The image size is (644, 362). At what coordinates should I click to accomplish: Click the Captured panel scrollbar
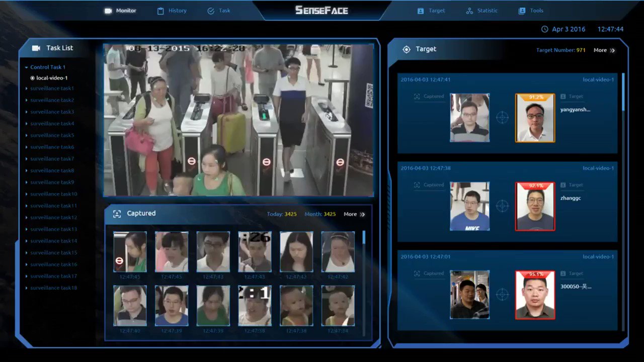(364, 237)
